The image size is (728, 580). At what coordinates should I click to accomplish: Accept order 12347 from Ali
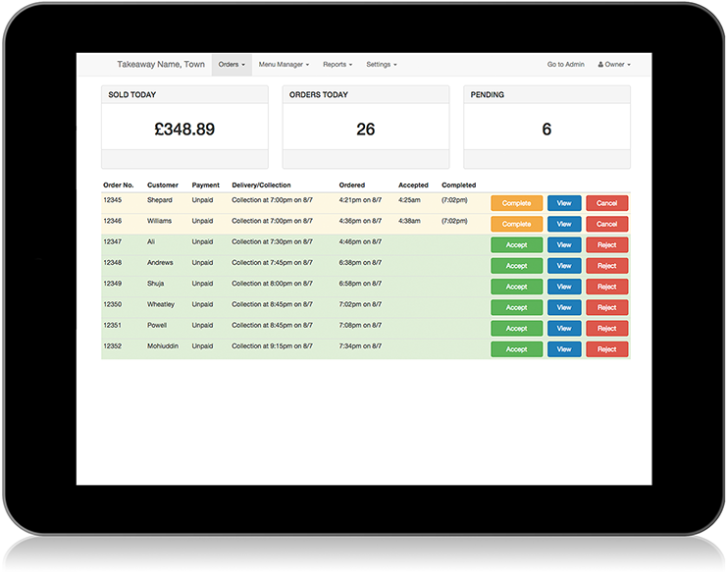(x=516, y=245)
